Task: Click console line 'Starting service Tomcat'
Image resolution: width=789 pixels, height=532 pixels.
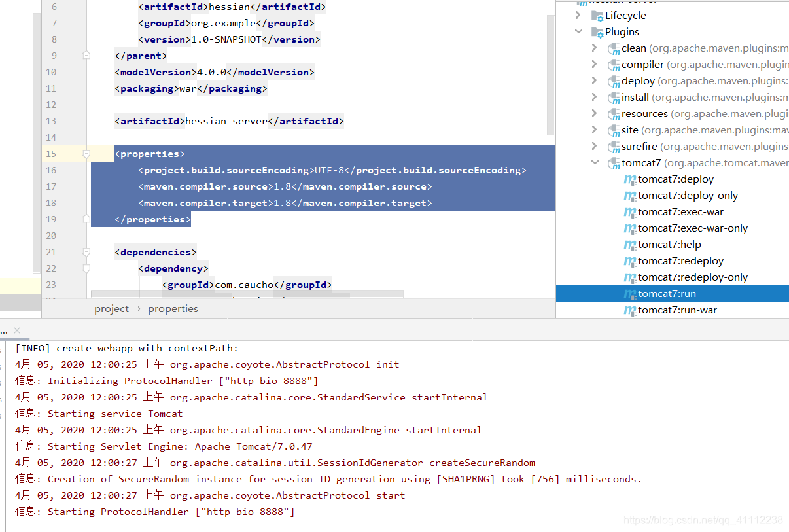Action: tap(99, 414)
